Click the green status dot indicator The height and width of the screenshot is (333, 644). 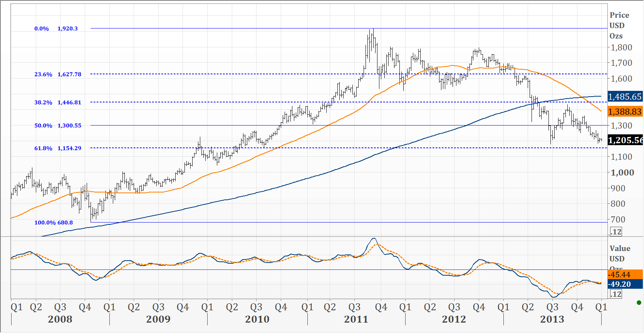(639, 303)
